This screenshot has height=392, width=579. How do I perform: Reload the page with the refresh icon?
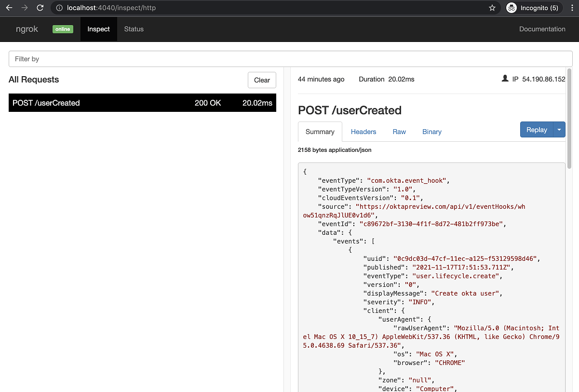40,8
